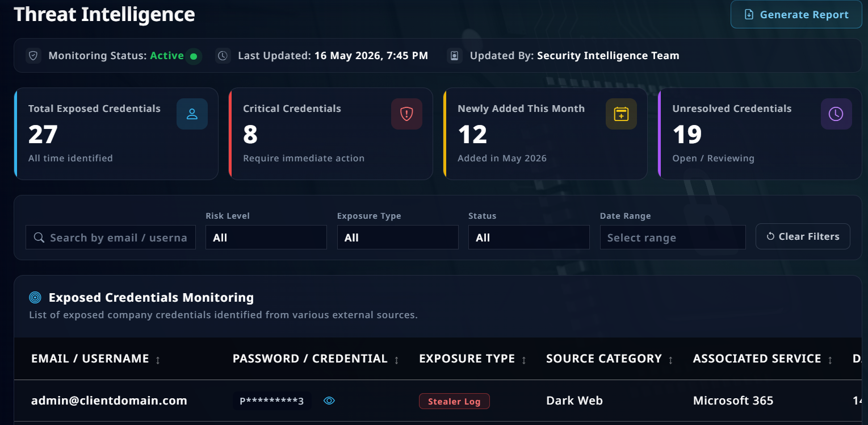Reveal password for admin@clientdomain.com with eye icon
The width and height of the screenshot is (868, 425).
(x=329, y=401)
